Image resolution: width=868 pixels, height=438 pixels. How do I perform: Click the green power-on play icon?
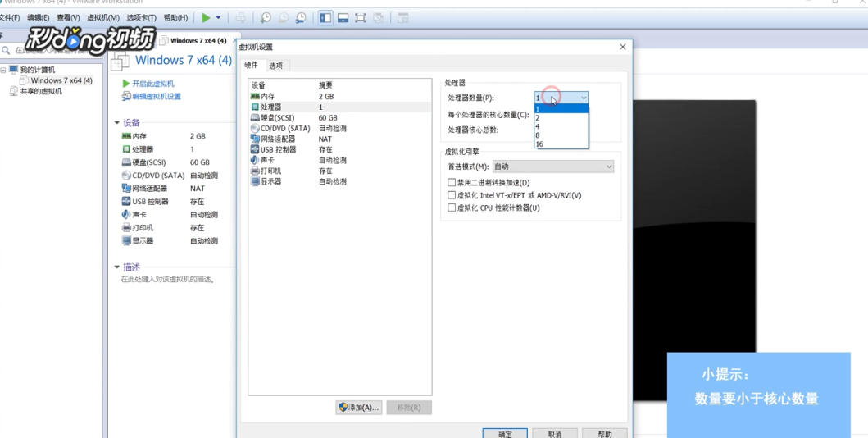(206, 18)
